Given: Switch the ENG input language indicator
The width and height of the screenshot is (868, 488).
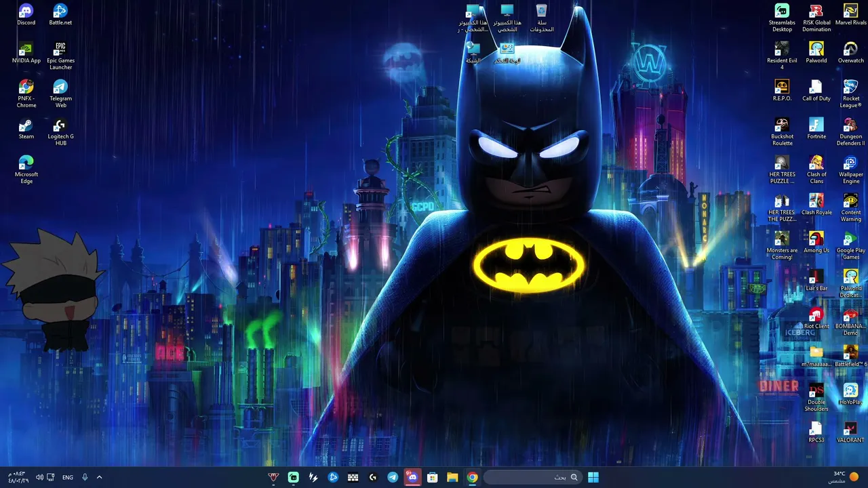Looking at the screenshot, I should 68,477.
